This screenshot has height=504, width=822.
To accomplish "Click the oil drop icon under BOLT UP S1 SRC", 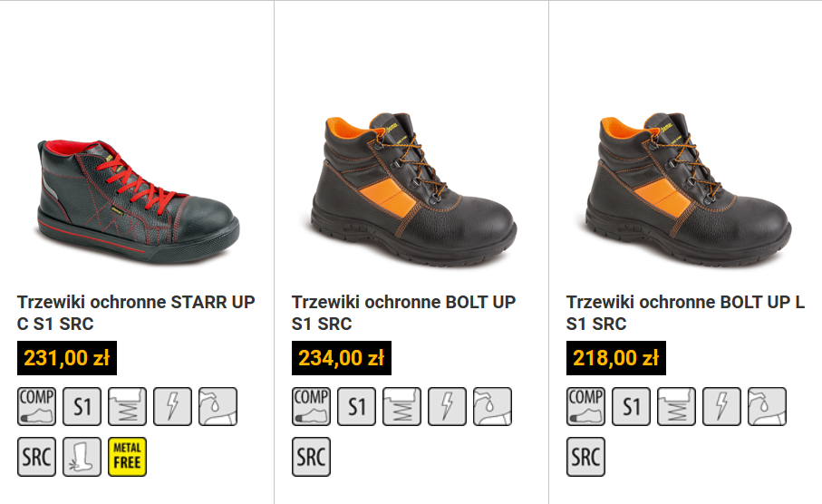I will [x=492, y=406].
